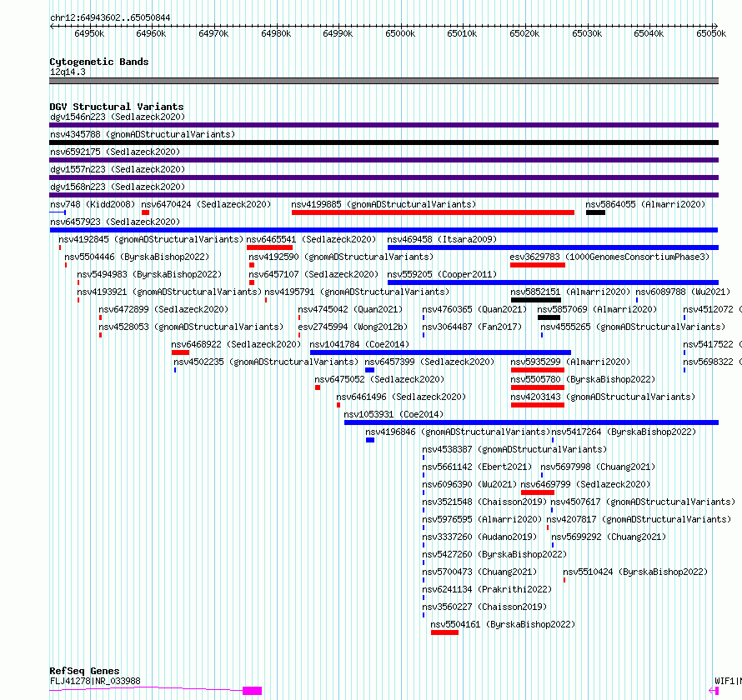
Task: Open chr12:64943602..65050844 coordinate text
Action: (110, 17)
